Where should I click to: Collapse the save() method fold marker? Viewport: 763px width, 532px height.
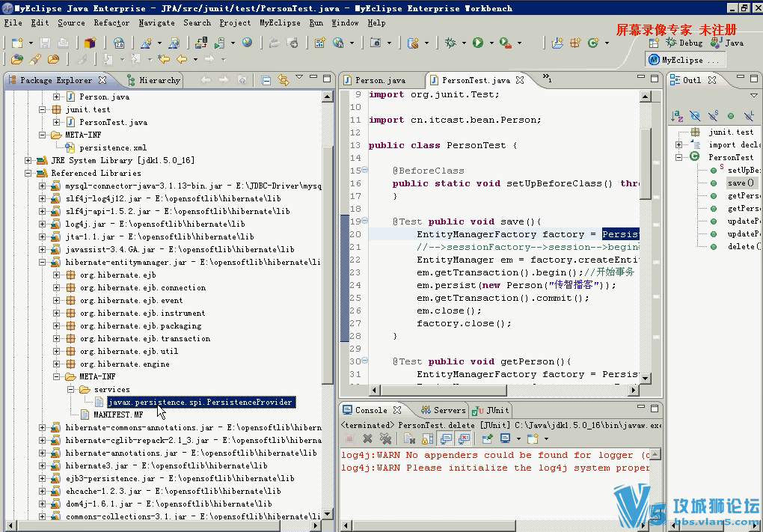(x=364, y=221)
